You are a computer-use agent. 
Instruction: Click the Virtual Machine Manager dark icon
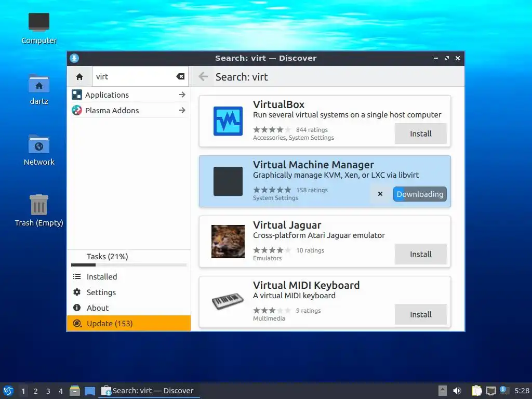tap(228, 181)
